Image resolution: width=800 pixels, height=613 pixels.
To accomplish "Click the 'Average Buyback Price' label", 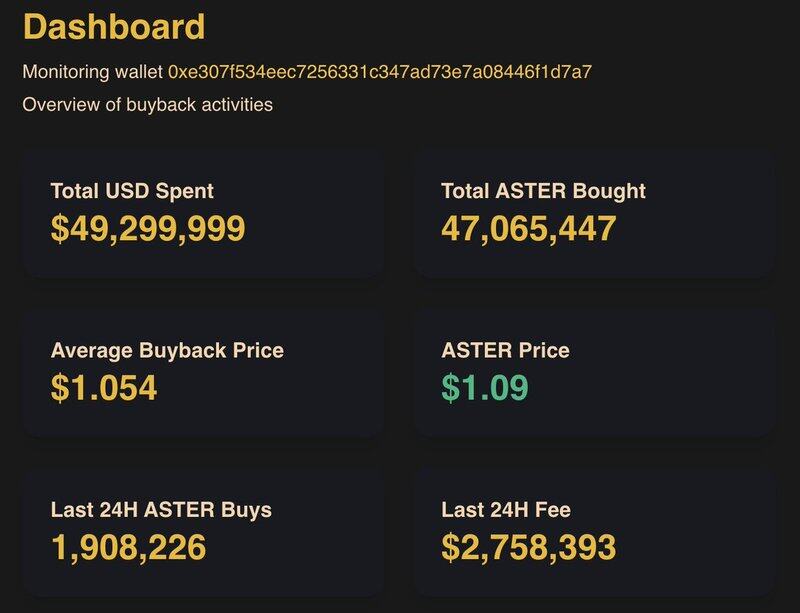I will pos(167,351).
